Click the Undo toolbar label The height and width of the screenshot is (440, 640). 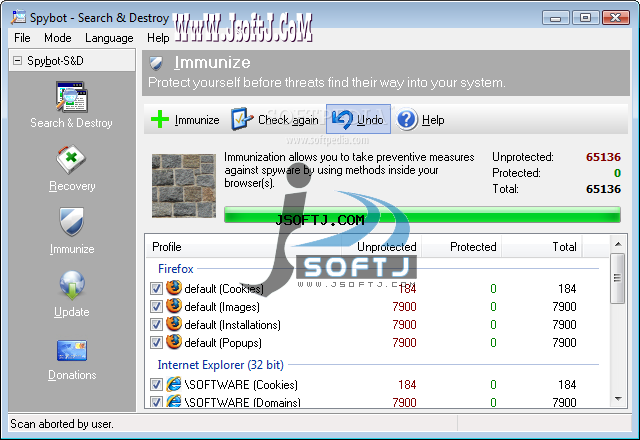click(370, 120)
